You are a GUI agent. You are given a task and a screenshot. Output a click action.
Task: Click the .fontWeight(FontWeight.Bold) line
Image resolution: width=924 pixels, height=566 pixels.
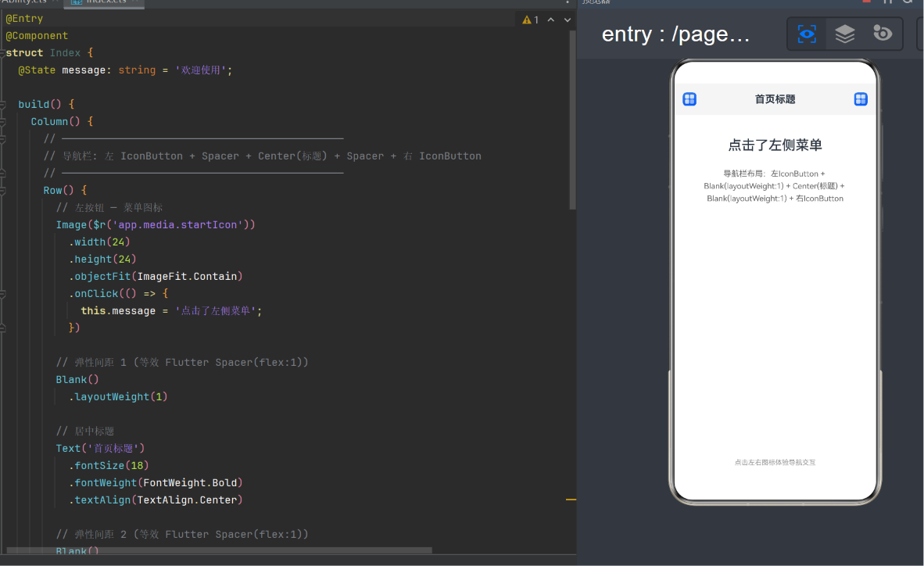156,483
